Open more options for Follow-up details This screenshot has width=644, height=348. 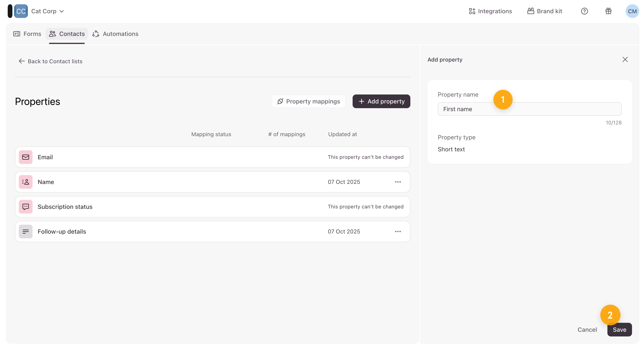point(398,231)
